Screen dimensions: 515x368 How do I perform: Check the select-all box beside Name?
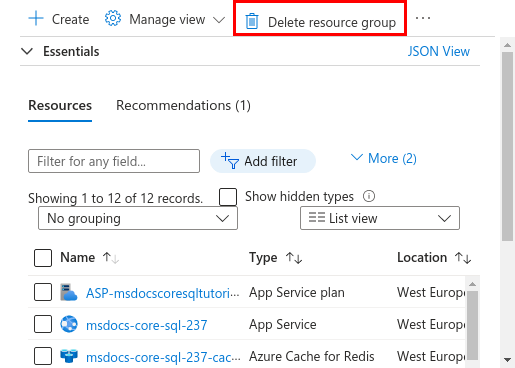coord(43,258)
